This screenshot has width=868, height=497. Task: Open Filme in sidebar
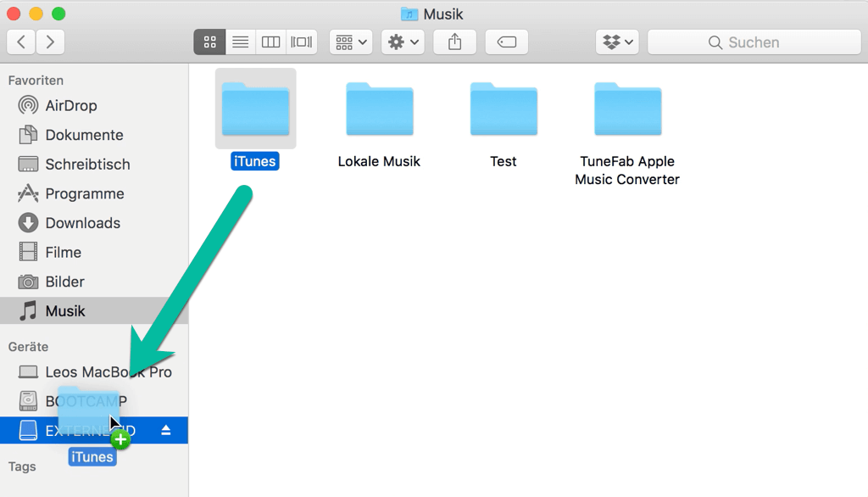point(94,252)
